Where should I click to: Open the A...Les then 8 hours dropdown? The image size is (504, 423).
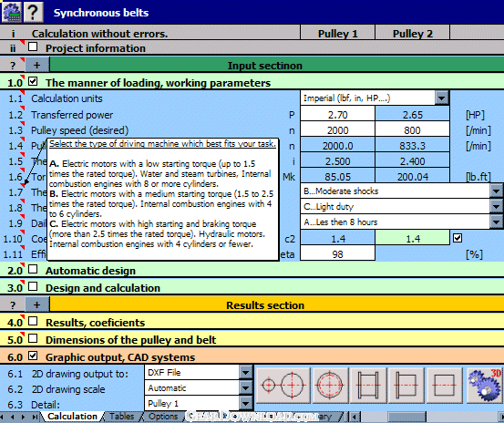497,222
